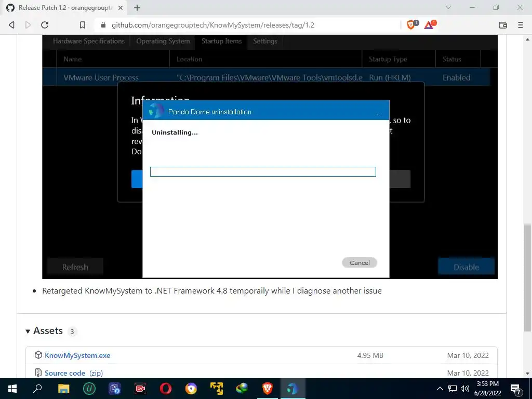Click the Hardware Specifications tab in screenshot
Viewport: 532px width, 399px height.
(88, 41)
